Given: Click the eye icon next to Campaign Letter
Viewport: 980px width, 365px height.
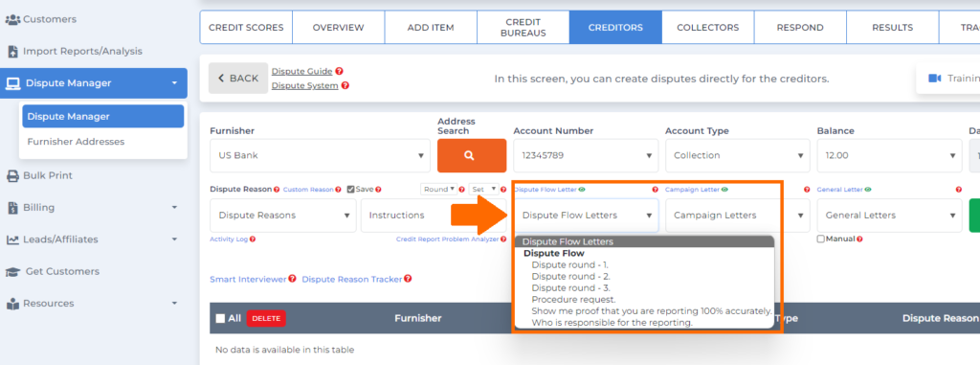Looking at the screenshot, I should 725,189.
